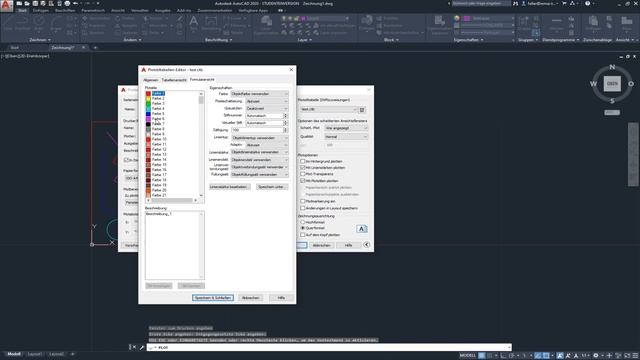Viewport: 640px width, 360px height.
Task: Click the Beschreibung text area
Action: [x=175, y=245]
